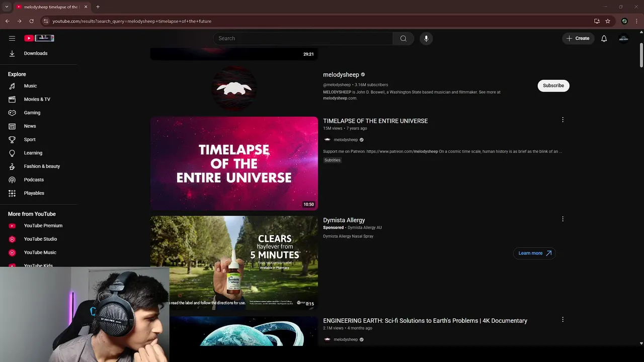This screenshot has width=644, height=362.
Task: Open the browser tab search dropdown
Action: pyautogui.click(x=6, y=7)
